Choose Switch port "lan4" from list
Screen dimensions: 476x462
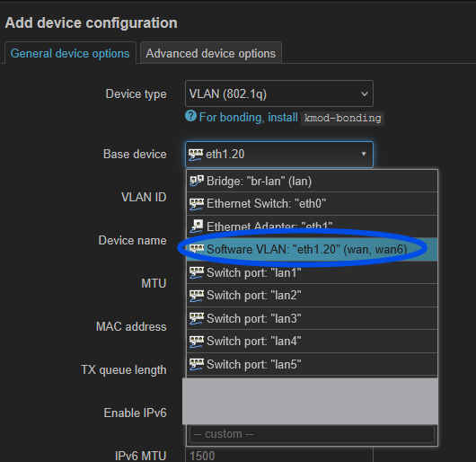click(312, 342)
